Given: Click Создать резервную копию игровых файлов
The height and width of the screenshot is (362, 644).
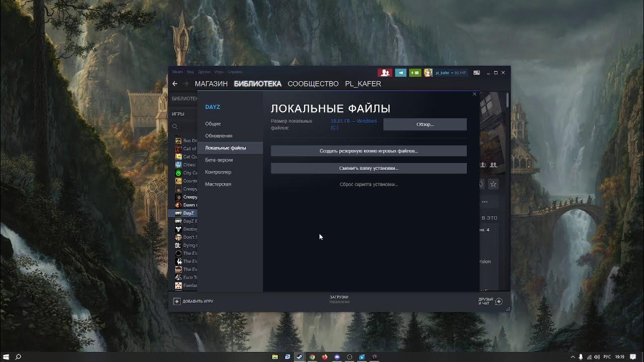Looking at the screenshot, I should pos(369,151).
